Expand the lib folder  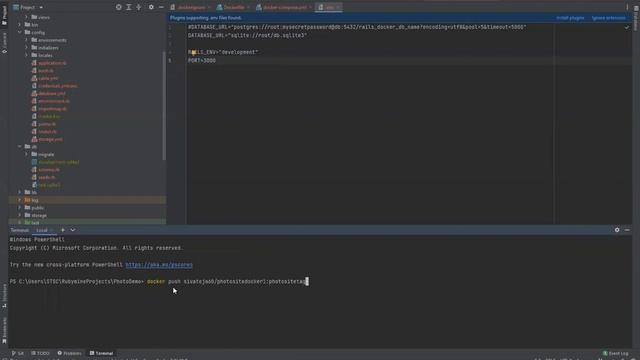pos(20,192)
